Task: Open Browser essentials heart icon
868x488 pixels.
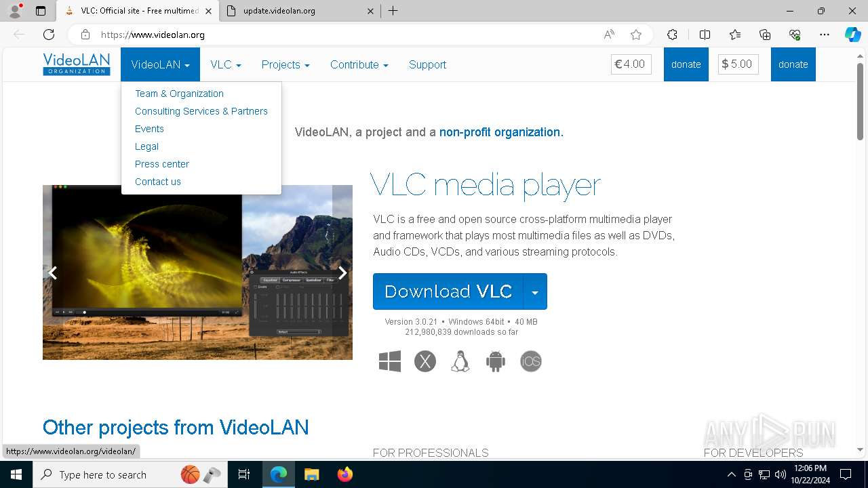Action: pyautogui.click(x=795, y=35)
